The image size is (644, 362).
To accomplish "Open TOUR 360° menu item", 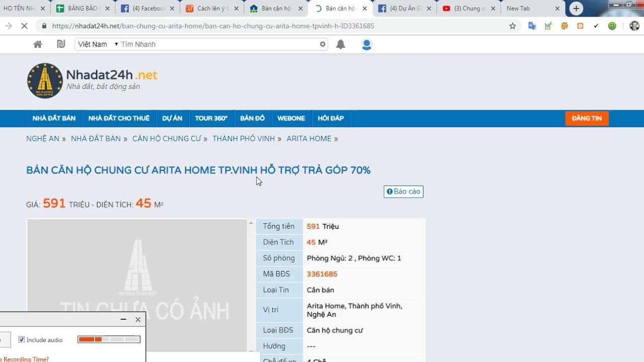I will click(211, 119).
